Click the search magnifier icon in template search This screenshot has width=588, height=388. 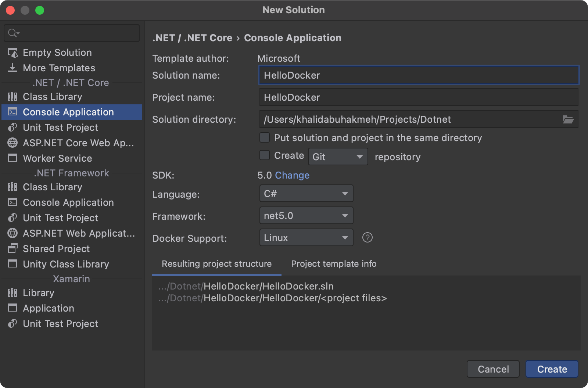pyautogui.click(x=13, y=33)
